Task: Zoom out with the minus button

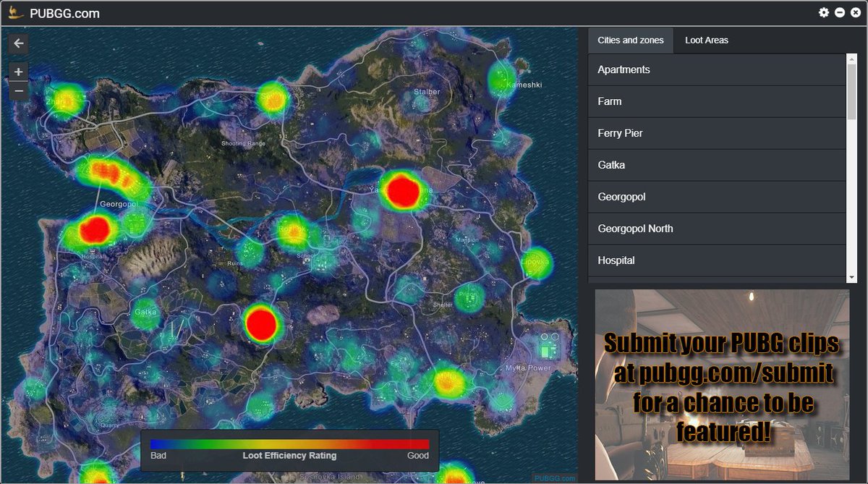Action: pos(18,90)
